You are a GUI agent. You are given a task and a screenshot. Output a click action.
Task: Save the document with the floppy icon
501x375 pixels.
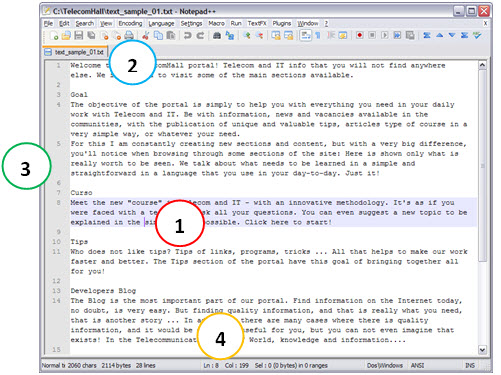(78, 35)
